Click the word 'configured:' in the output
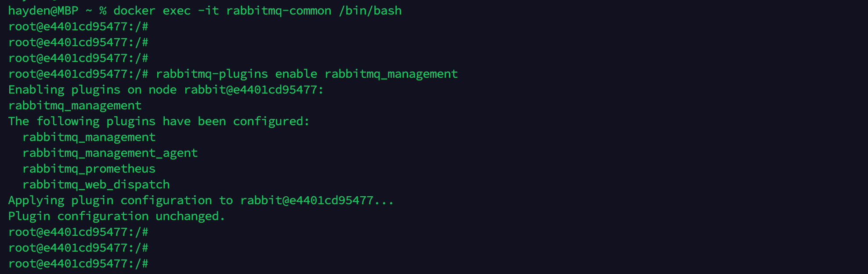Image resolution: width=868 pixels, height=274 pixels. click(x=271, y=121)
